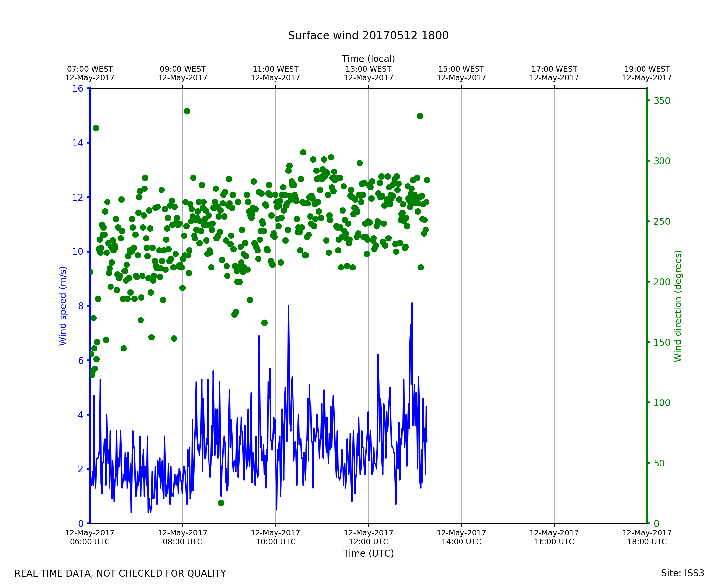Image resolution: width=719 pixels, height=588 pixels.
Task: Click the 'Time (local)' top axis label
Action: (x=368, y=59)
